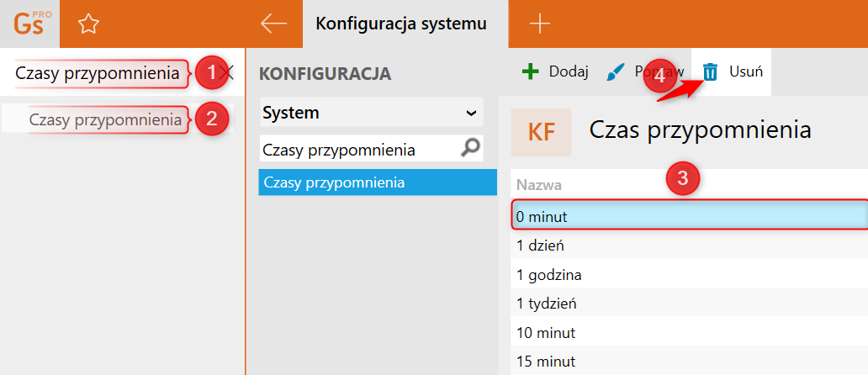
Task: Clear the left search field with X
Action: click(226, 73)
